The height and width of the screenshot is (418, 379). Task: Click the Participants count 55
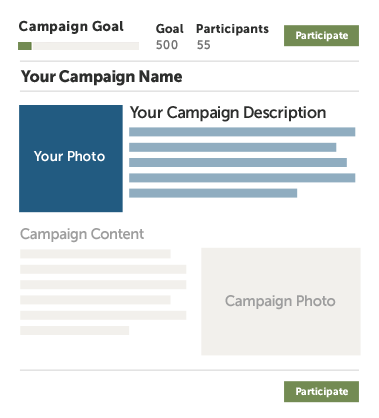(203, 45)
